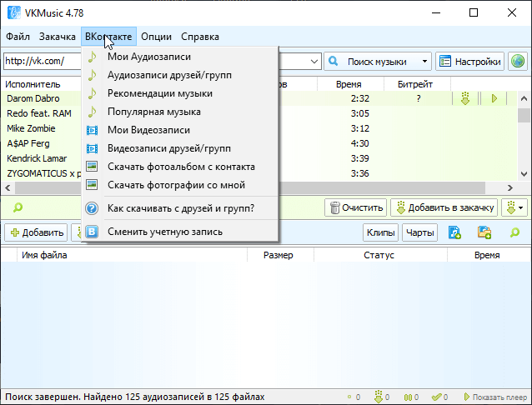This screenshot has height=405, width=532.
Task: Open the Справка menu
Action: point(200,37)
